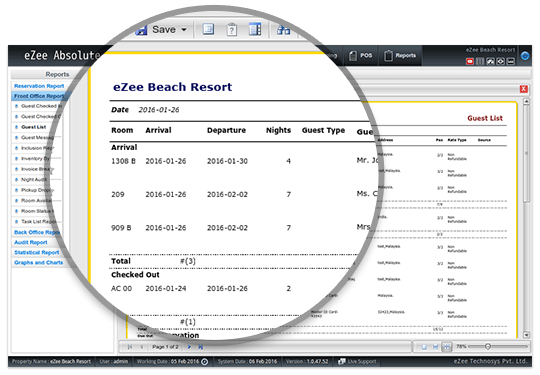Click the AC 00 checked out row
The width and height of the screenshot is (540, 375).
[201, 289]
